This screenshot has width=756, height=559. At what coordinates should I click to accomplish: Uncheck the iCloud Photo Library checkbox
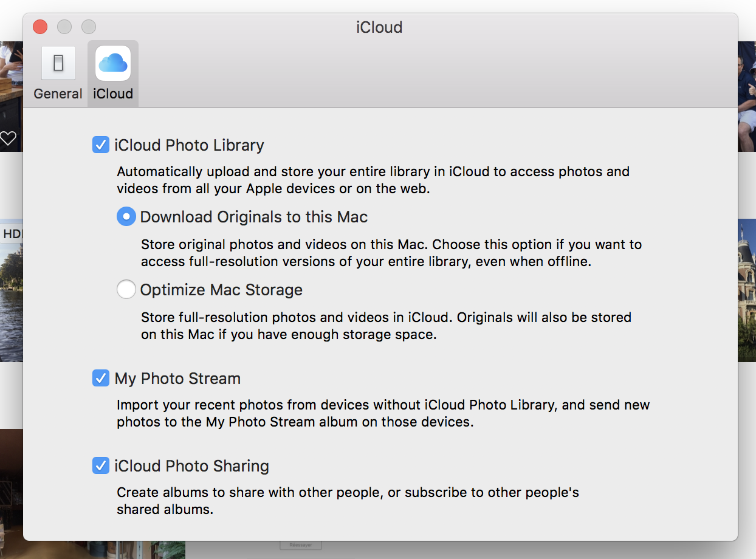pos(100,145)
